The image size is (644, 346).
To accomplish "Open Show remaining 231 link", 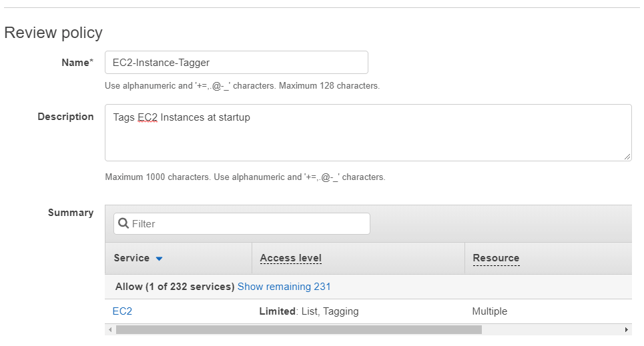I will tap(284, 287).
